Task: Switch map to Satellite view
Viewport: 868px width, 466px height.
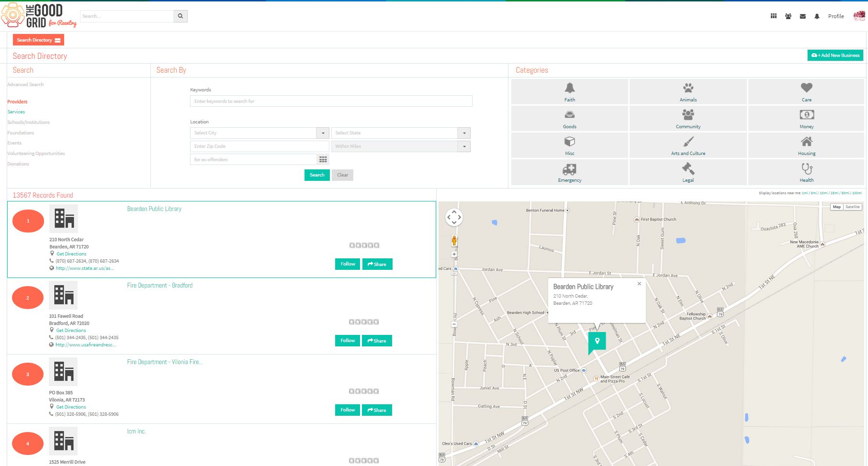Action: point(852,207)
